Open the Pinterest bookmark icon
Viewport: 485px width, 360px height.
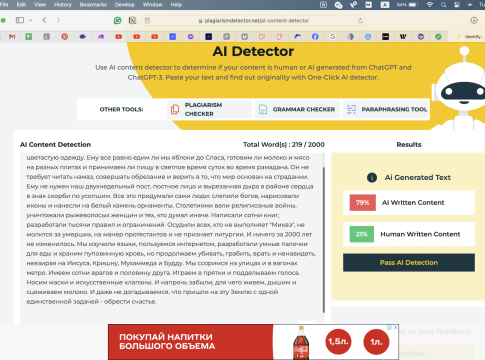[65, 37]
